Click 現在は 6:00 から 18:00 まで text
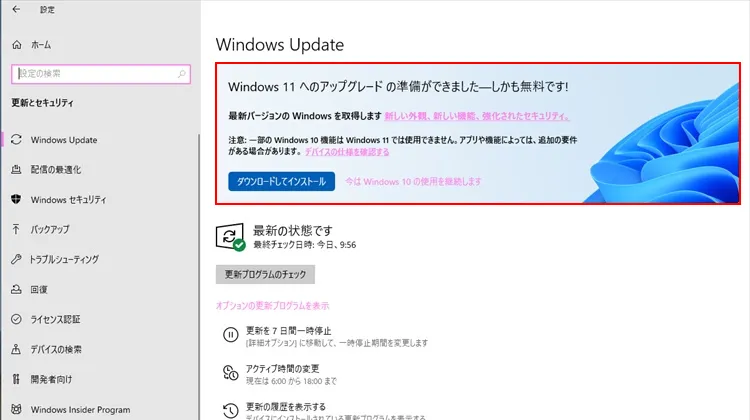 click(291, 381)
